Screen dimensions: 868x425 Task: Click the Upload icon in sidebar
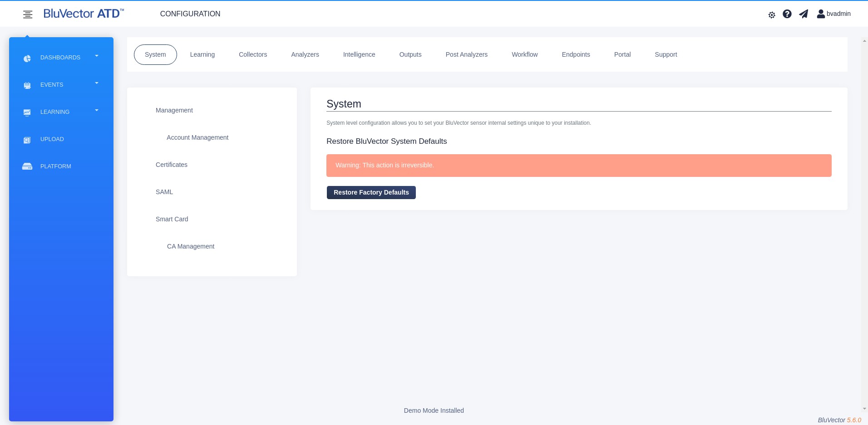click(27, 140)
